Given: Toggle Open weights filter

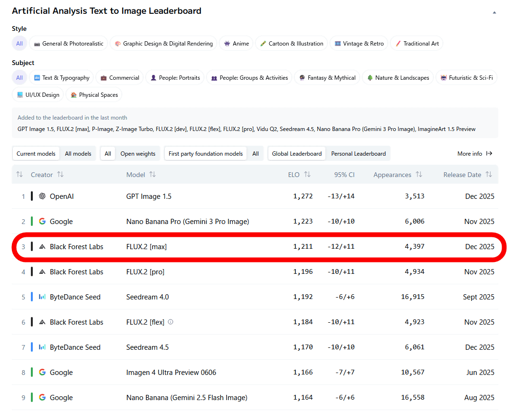Looking at the screenshot, I should point(138,154).
